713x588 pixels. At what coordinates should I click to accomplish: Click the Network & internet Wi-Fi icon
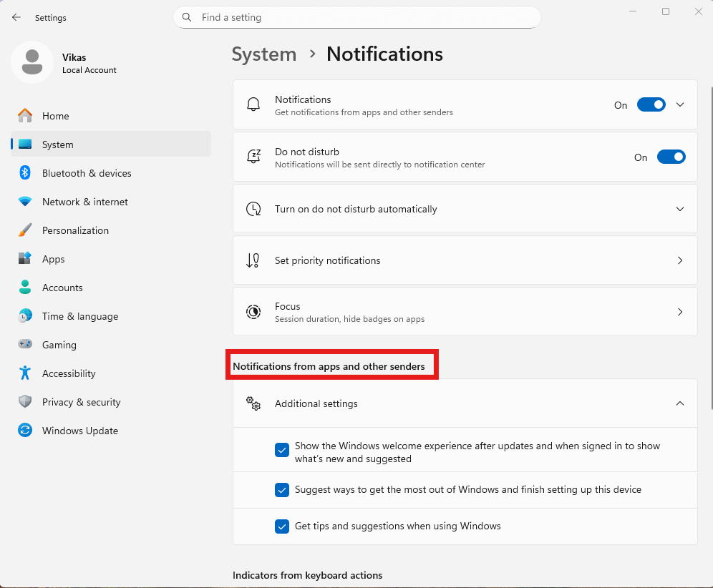[x=25, y=202]
